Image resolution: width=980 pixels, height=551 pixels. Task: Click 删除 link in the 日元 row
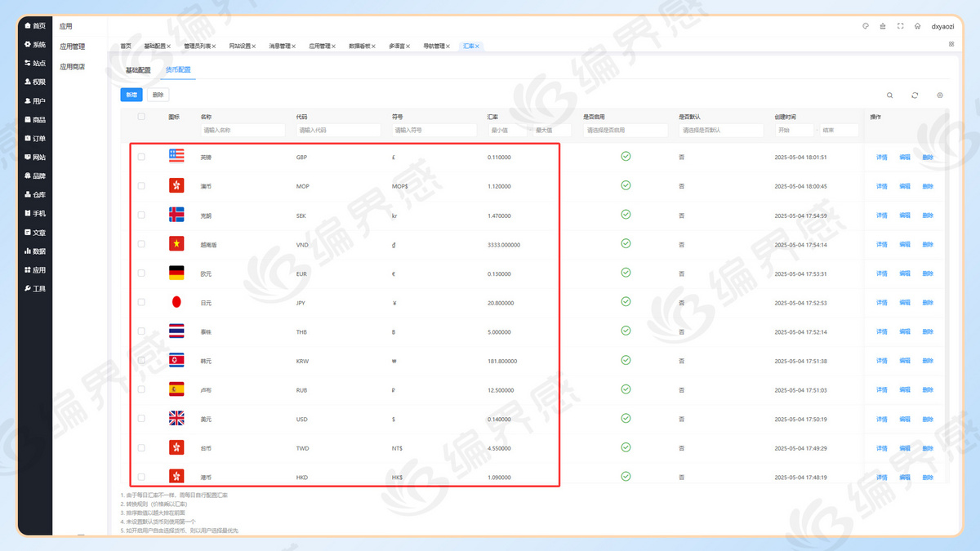pos(928,303)
